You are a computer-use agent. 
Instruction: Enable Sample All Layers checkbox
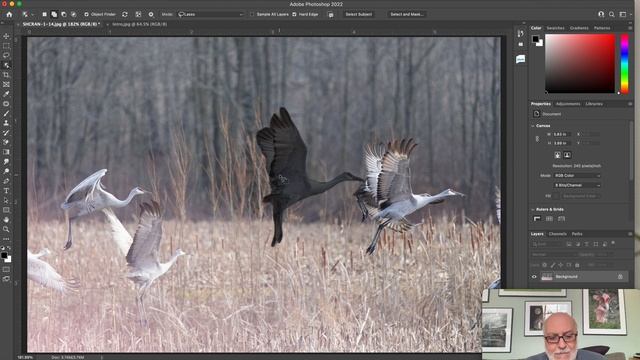(252, 14)
